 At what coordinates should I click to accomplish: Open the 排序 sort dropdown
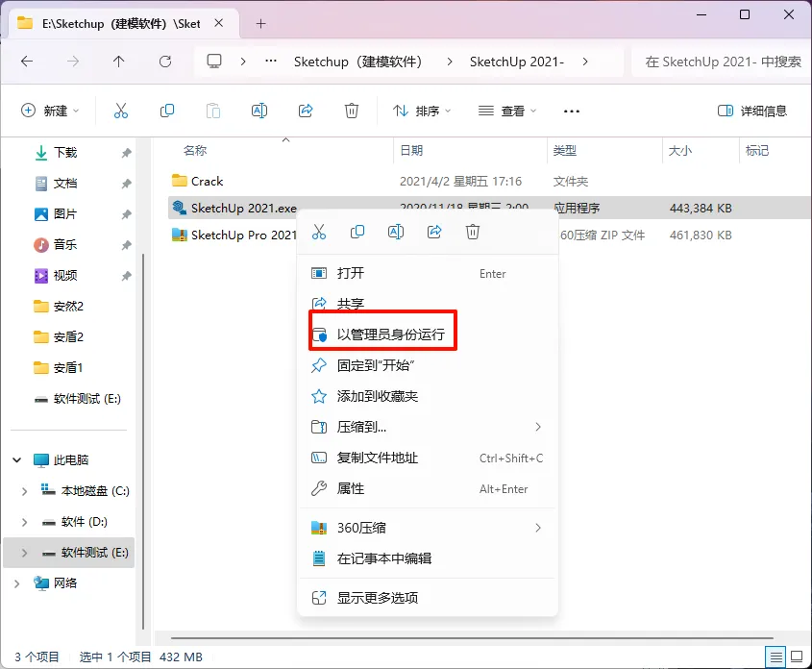point(422,111)
